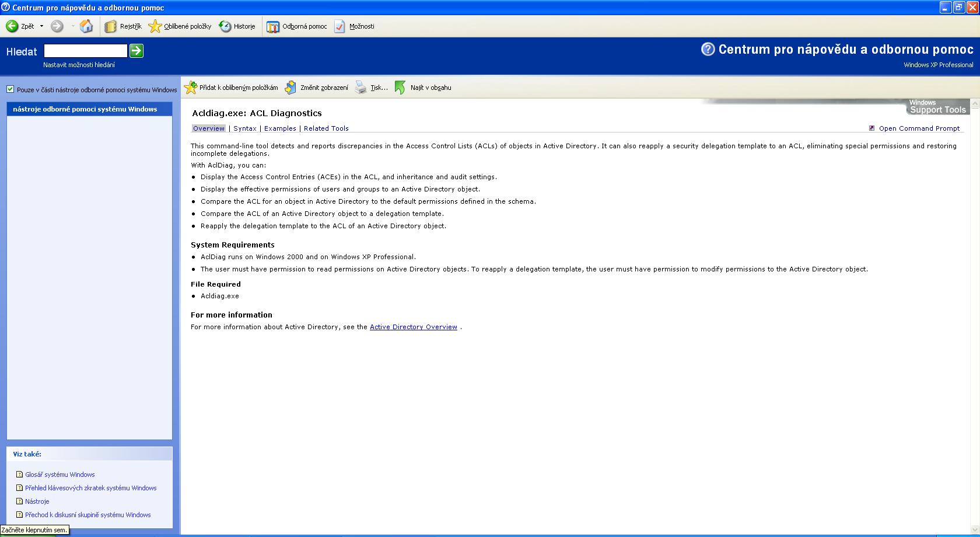Viewport: 980px width, 537px height.
Task: Open Nastavit možnosti hledání link
Action: pyautogui.click(x=79, y=65)
